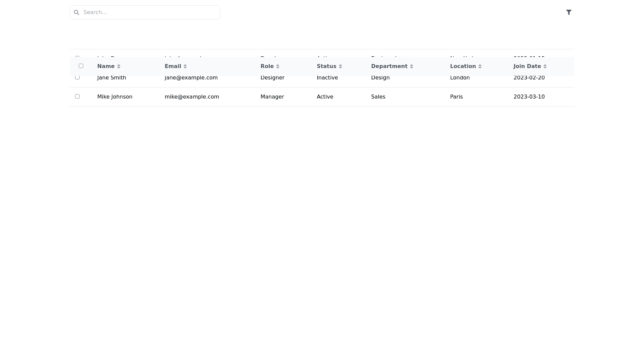Click the jane@example.com email cell
Viewport: 644px width, 362px height.
pos(191,78)
